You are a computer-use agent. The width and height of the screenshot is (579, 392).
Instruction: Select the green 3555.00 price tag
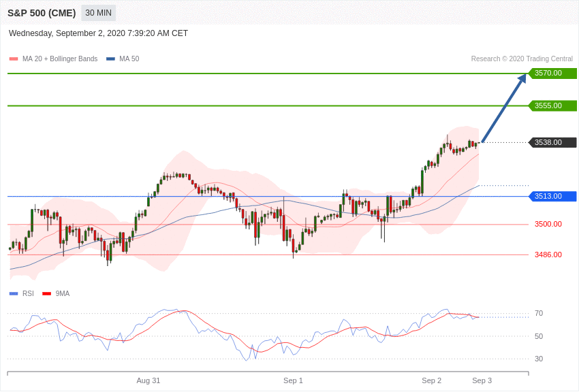pyautogui.click(x=552, y=106)
